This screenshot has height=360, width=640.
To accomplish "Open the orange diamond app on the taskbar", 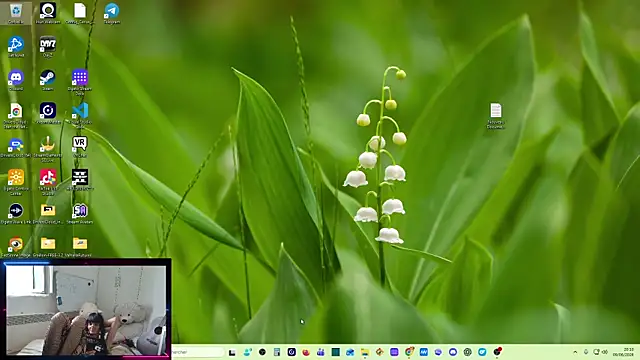I will (x=380, y=352).
